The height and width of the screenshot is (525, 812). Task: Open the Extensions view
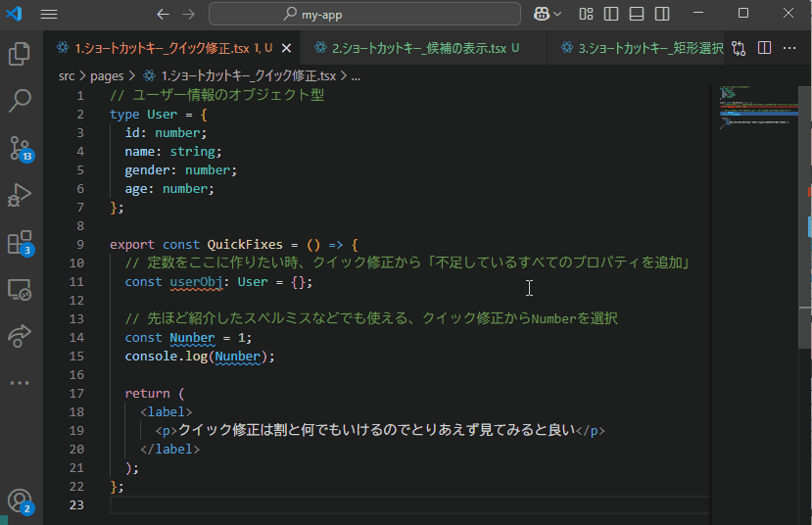click(x=21, y=243)
